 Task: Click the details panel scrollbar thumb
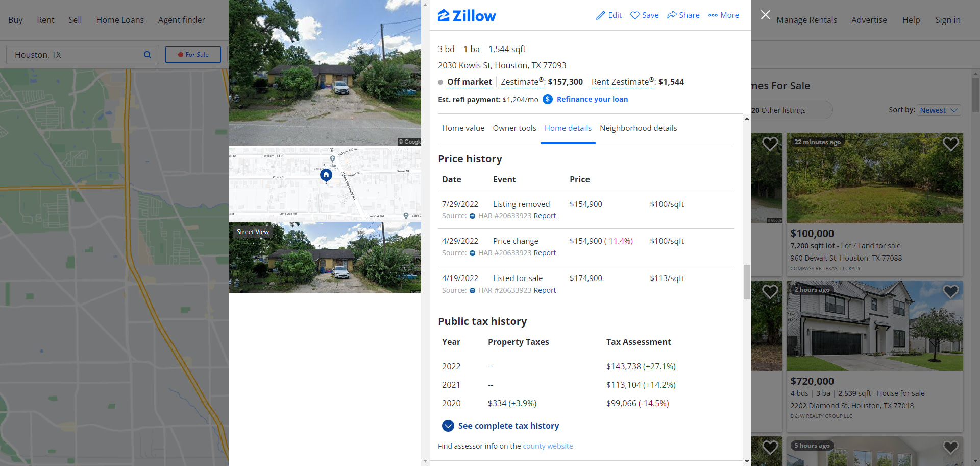747,282
